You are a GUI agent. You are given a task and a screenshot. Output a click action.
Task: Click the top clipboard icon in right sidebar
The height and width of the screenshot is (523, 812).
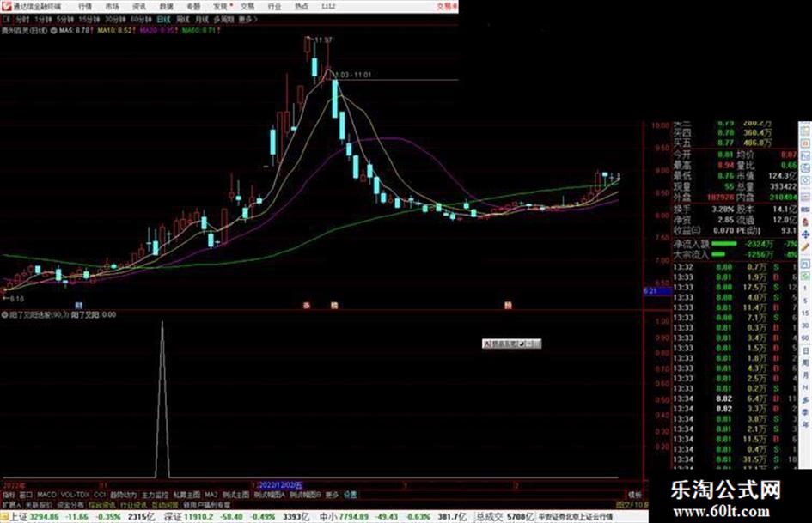click(x=805, y=131)
